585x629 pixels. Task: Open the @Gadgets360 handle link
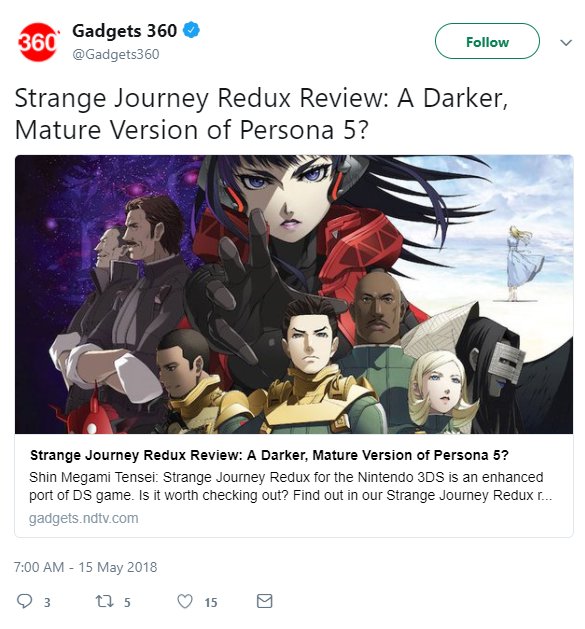pyautogui.click(x=116, y=54)
